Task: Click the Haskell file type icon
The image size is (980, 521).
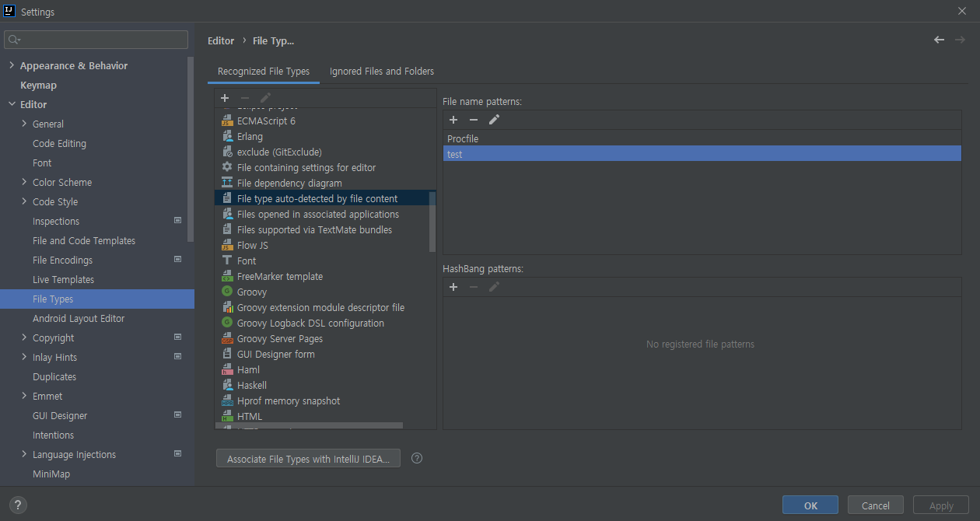Action: click(x=227, y=385)
